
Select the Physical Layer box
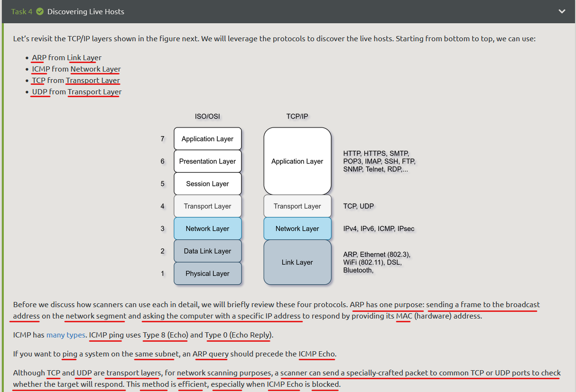[x=208, y=273]
